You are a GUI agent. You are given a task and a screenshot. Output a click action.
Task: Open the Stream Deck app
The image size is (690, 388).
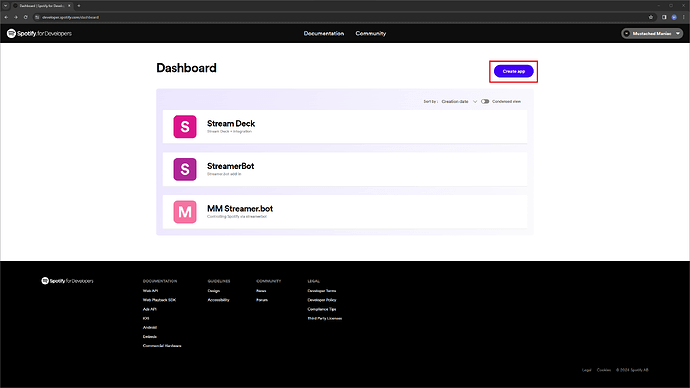click(345, 127)
